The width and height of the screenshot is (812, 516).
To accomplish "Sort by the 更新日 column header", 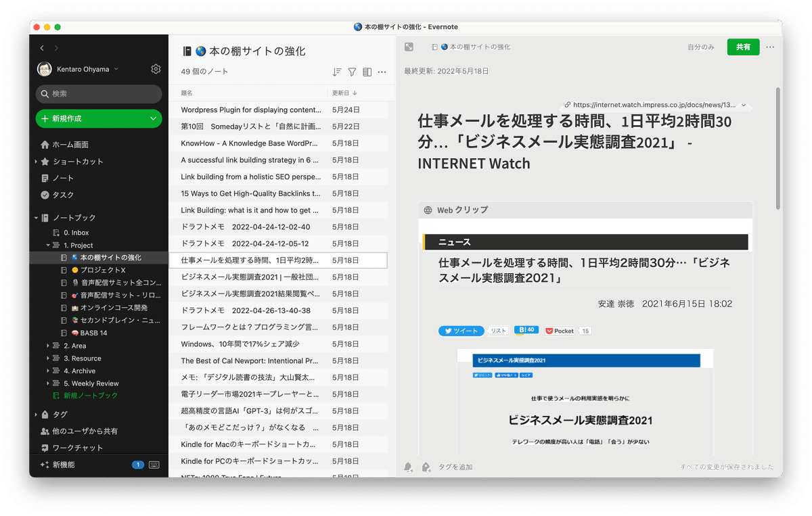I will click(344, 93).
